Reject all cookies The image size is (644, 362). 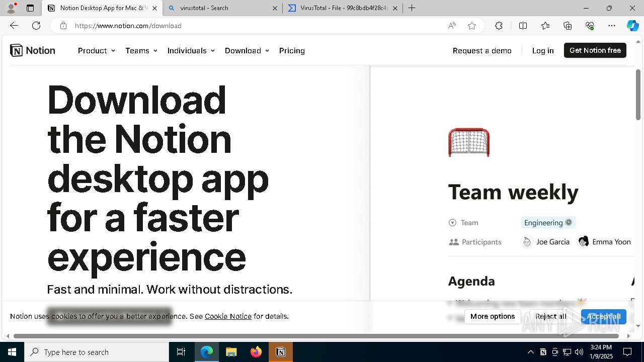551,316
